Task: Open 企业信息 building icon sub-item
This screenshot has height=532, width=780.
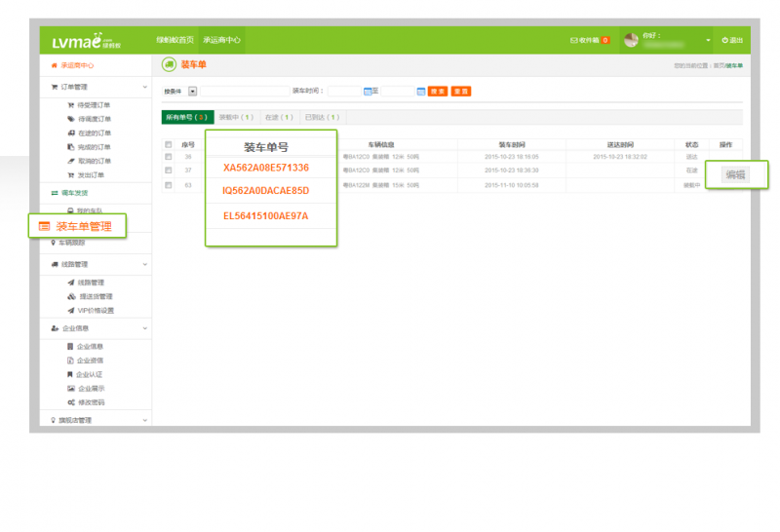Action: [85, 347]
